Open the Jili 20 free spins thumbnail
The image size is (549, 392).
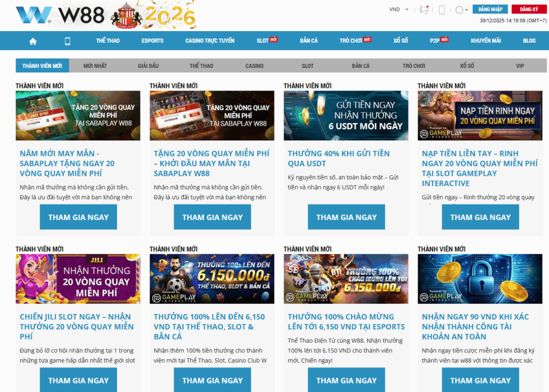pos(78,278)
